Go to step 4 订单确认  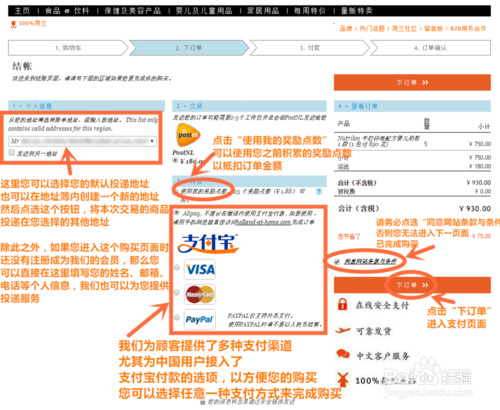(430, 48)
